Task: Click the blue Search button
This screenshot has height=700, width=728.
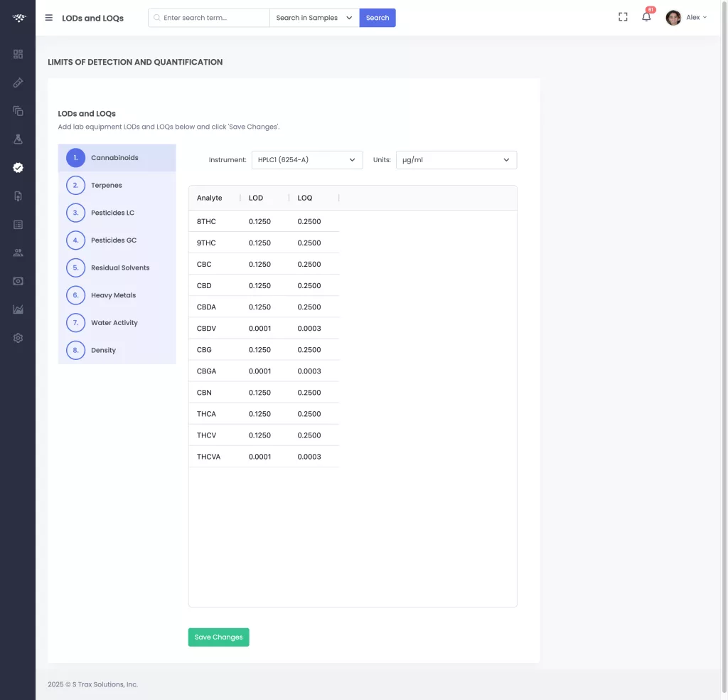Action: [x=378, y=18]
